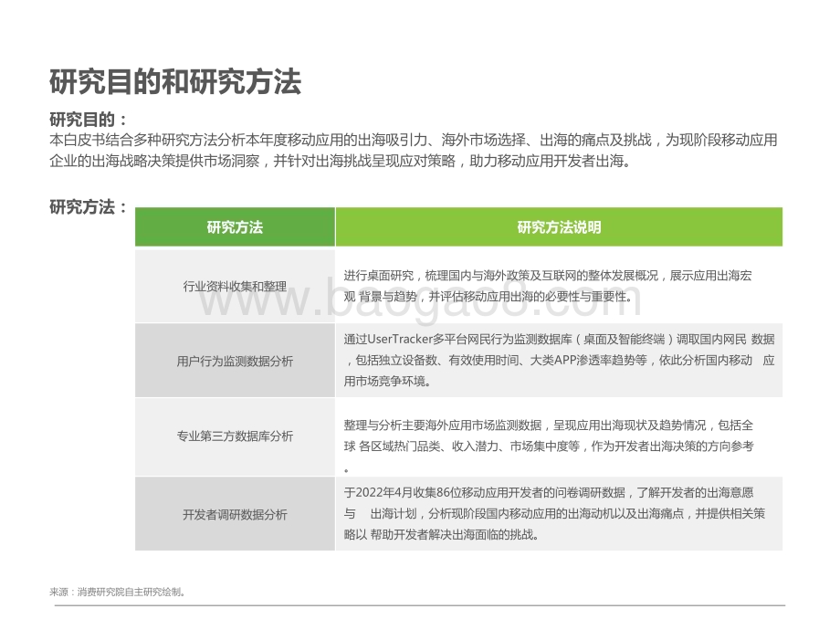The image size is (840, 630).
Task: Click the description starting 整理与分析主要海外应用
Action: [x=549, y=446]
